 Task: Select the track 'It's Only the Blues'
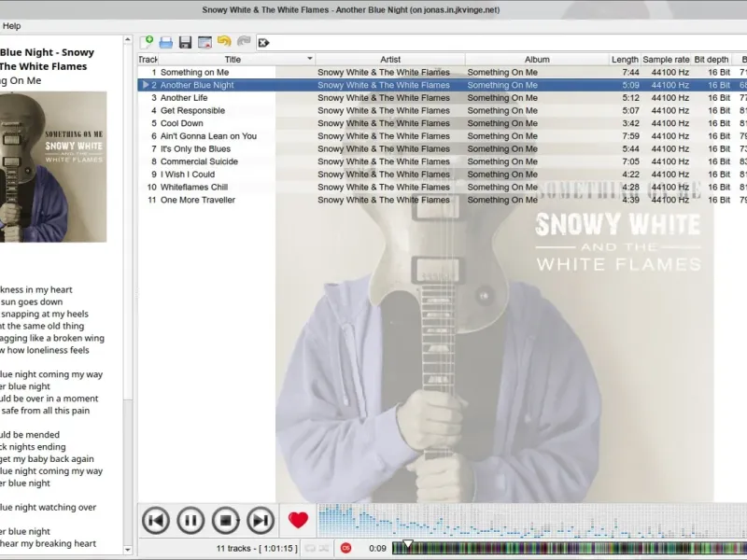tap(195, 149)
